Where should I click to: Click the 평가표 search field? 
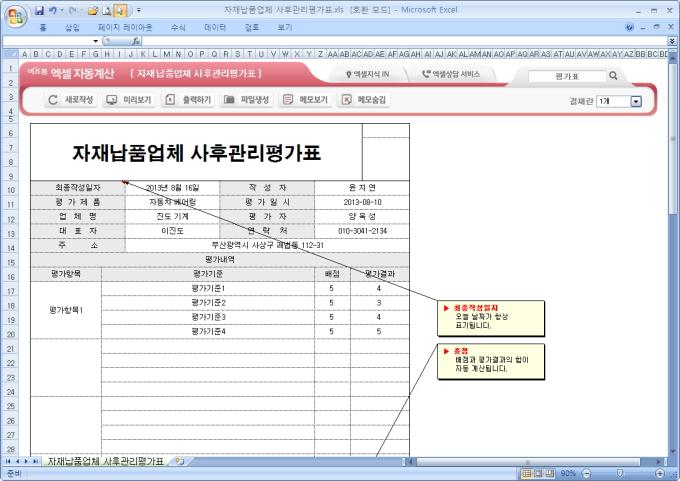(x=567, y=76)
